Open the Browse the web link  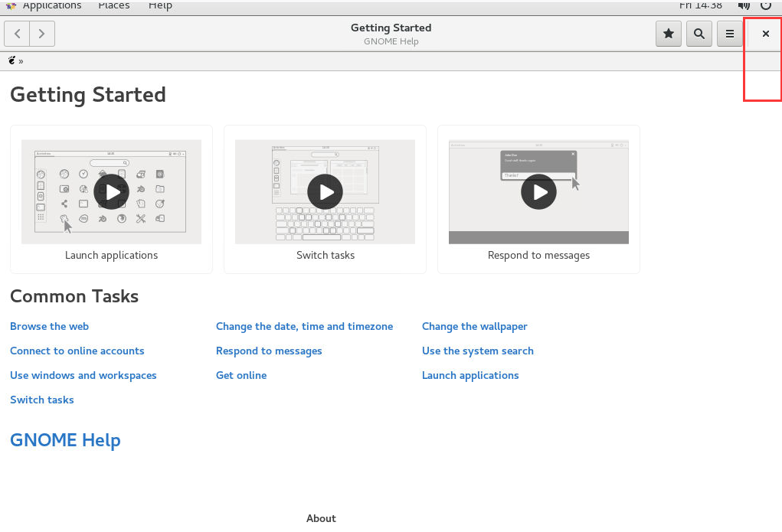tap(49, 327)
